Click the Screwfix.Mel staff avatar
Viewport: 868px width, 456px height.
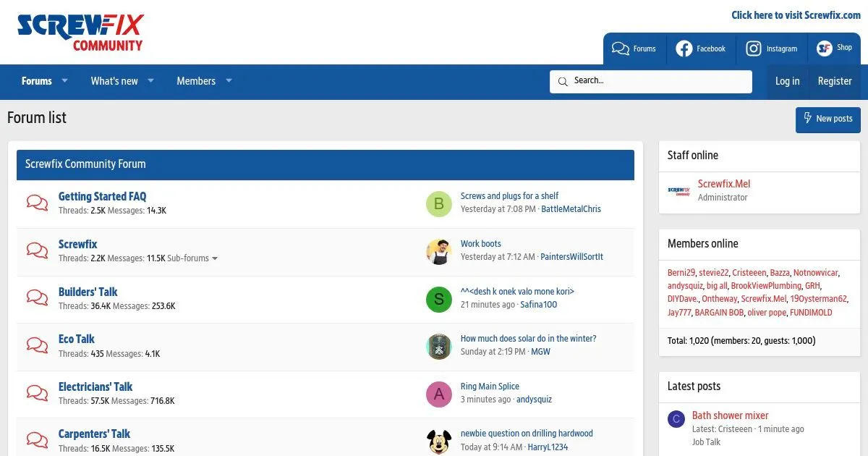pyautogui.click(x=678, y=191)
